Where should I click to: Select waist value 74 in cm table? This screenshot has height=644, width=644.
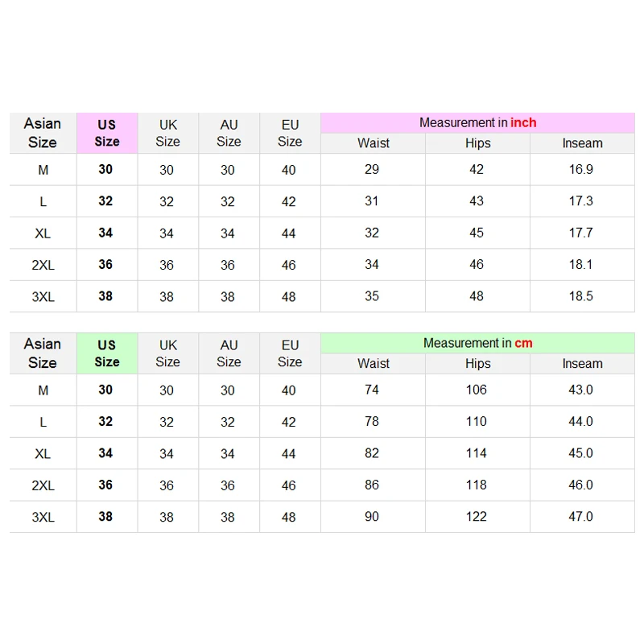[372, 390]
